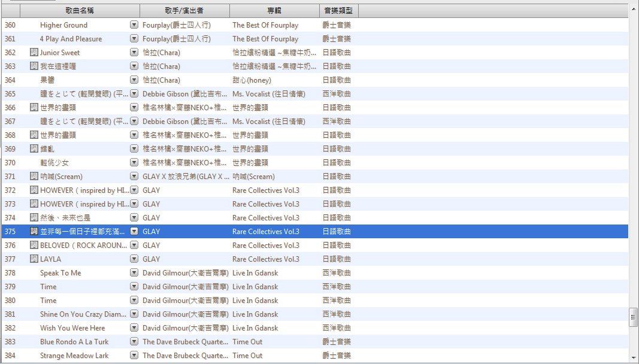
Task: Click Ms. Vocalist album in row 367
Action: point(269,122)
